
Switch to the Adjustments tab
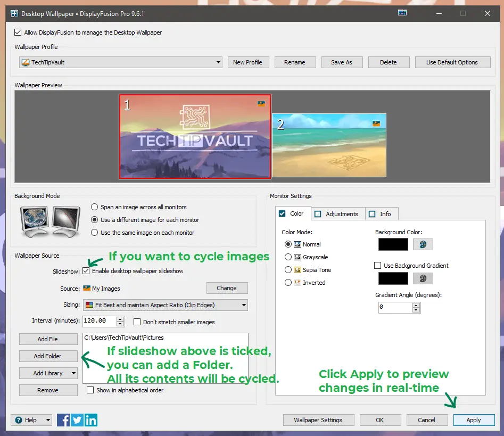338,214
